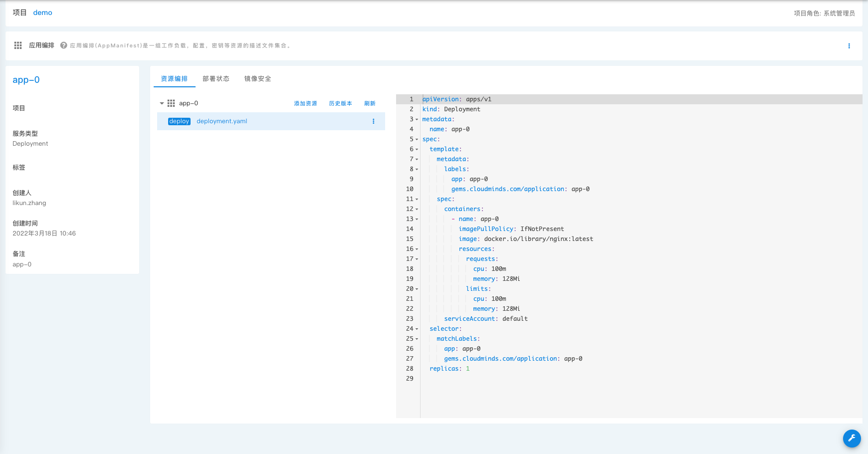The width and height of the screenshot is (868, 454).
Task: Click serviceAccount default line
Action: click(x=486, y=319)
